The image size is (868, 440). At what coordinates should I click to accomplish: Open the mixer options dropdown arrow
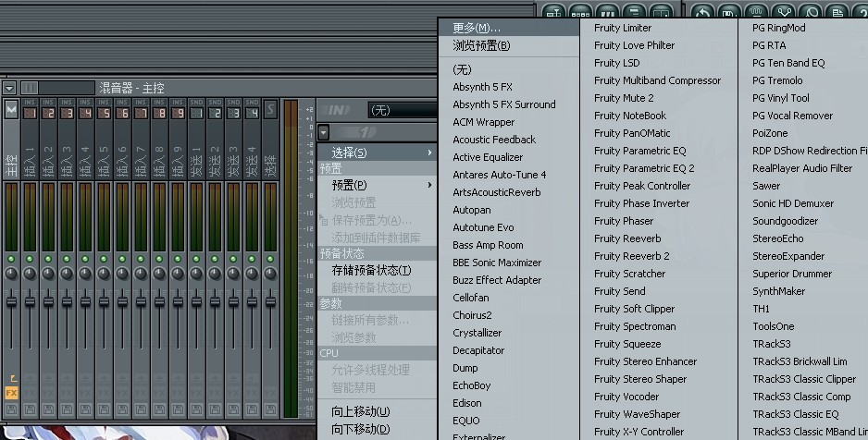coord(9,88)
